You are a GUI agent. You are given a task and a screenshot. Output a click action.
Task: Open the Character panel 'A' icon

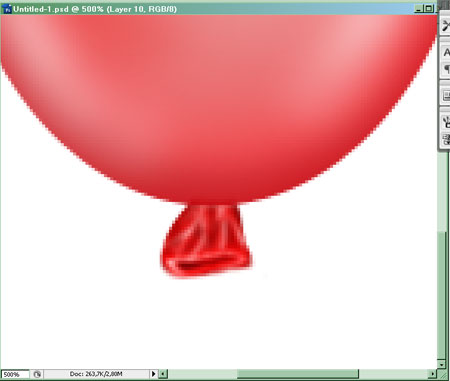click(446, 52)
